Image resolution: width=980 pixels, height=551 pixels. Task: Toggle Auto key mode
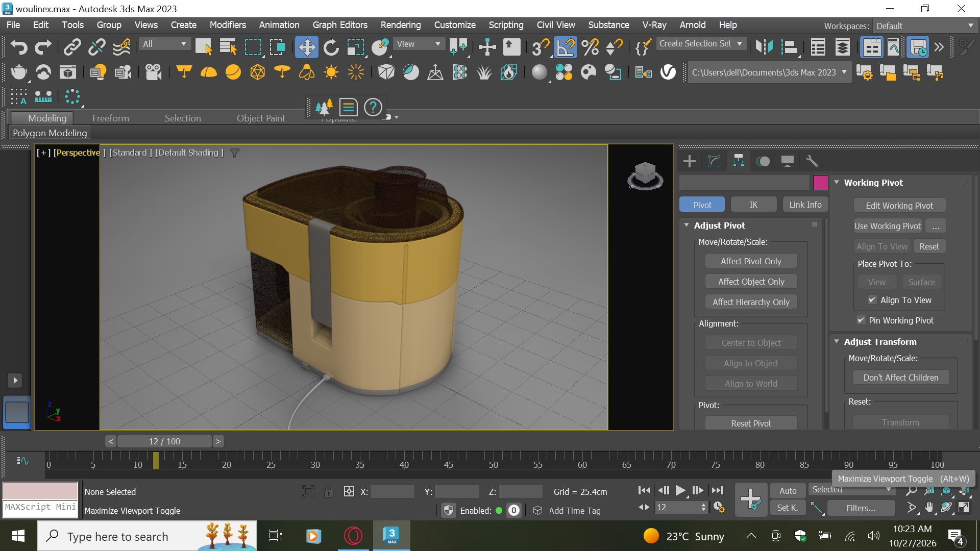(788, 490)
